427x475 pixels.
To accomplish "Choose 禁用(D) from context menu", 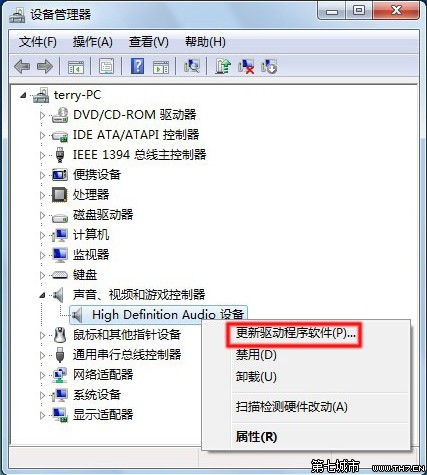I will point(256,355).
